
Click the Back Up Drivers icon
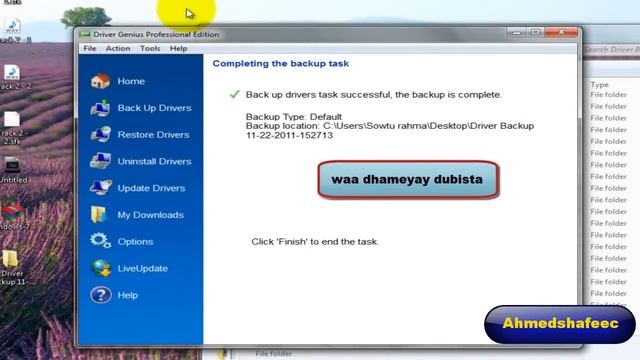point(100,108)
